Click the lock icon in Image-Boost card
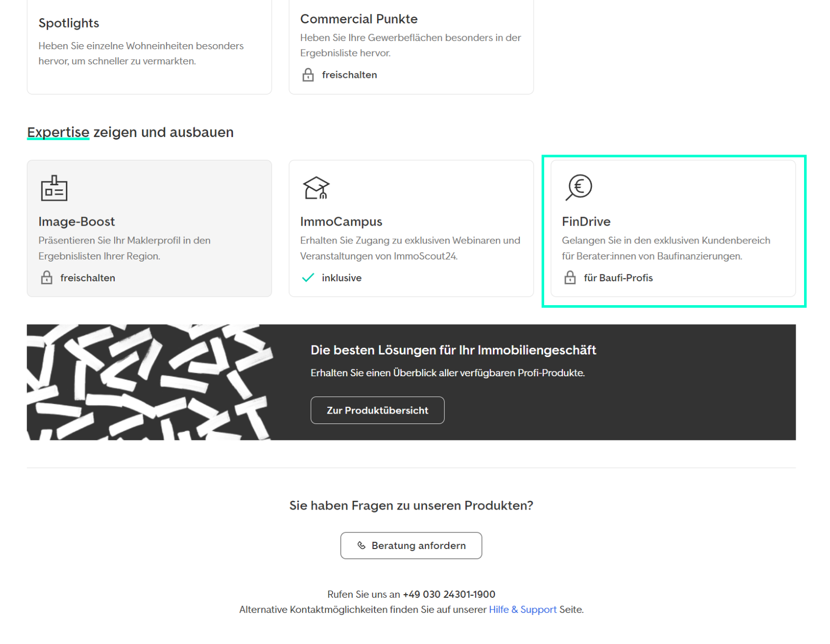This screenshot has width=830, height=644. click(47, 278)
